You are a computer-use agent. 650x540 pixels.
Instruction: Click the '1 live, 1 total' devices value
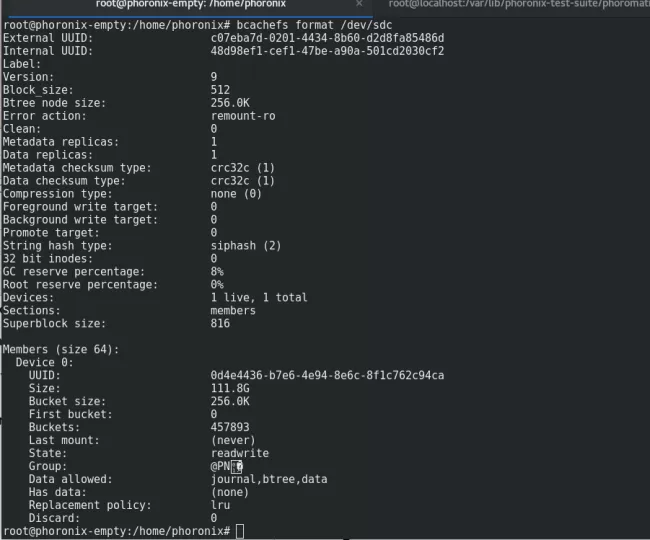(x=259, y=297)
